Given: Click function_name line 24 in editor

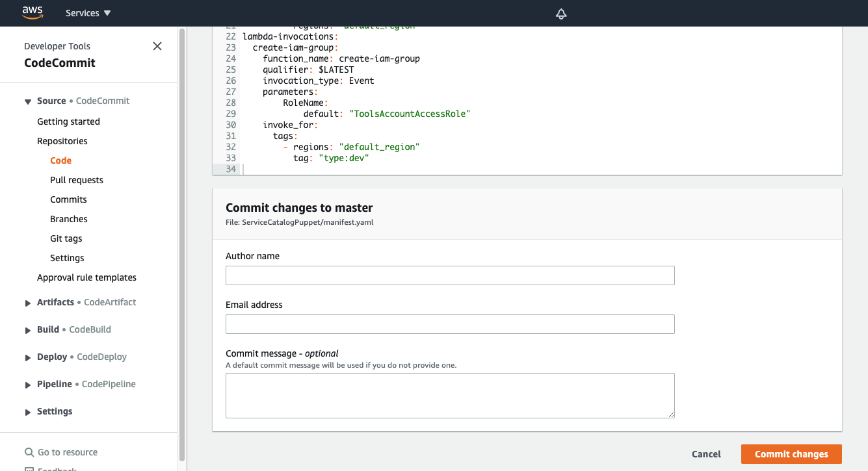Looking at the screenshot, I should (x=341, y=58).
